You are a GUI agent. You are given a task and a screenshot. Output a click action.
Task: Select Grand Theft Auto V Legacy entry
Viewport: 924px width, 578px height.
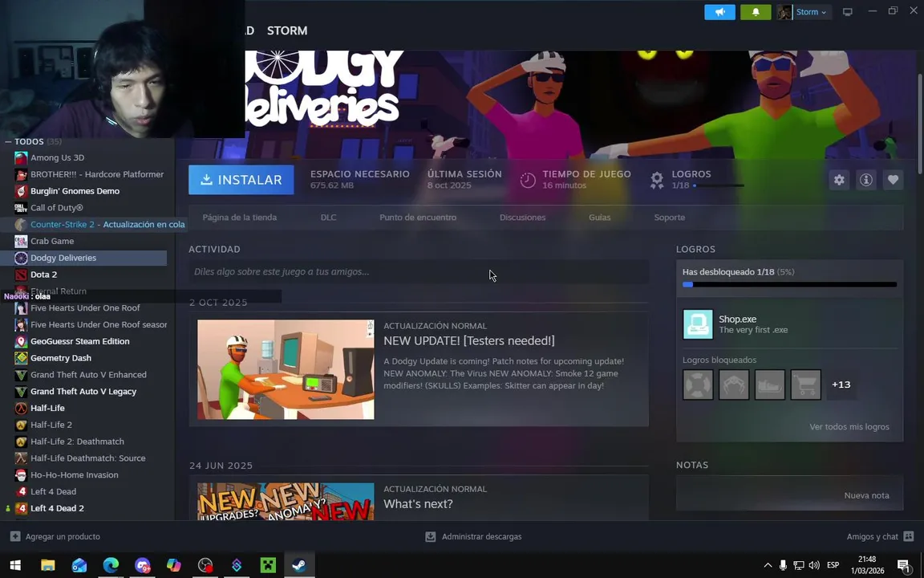83,392
